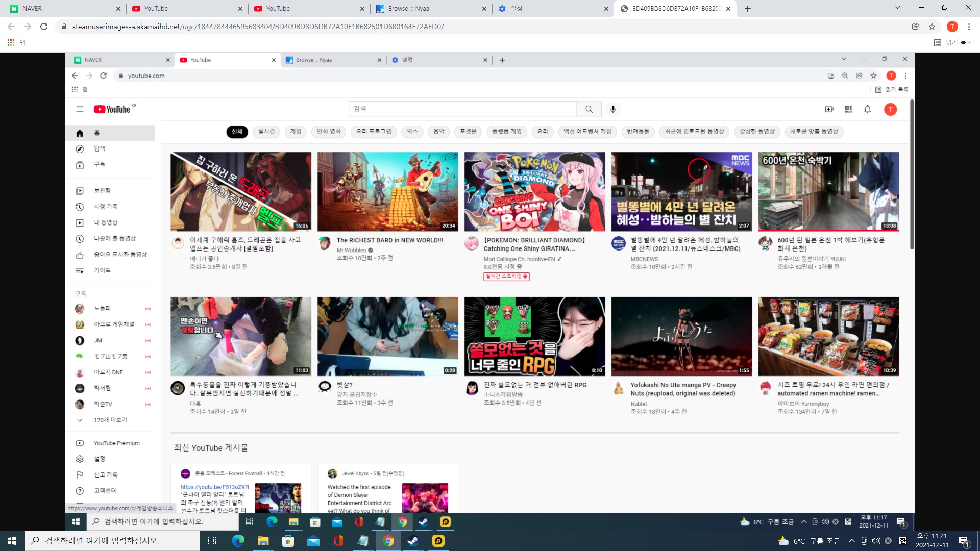Click the YouTube 검색 search field
Image resolution: width=980 pixels, height=551 pixels.
463,109
